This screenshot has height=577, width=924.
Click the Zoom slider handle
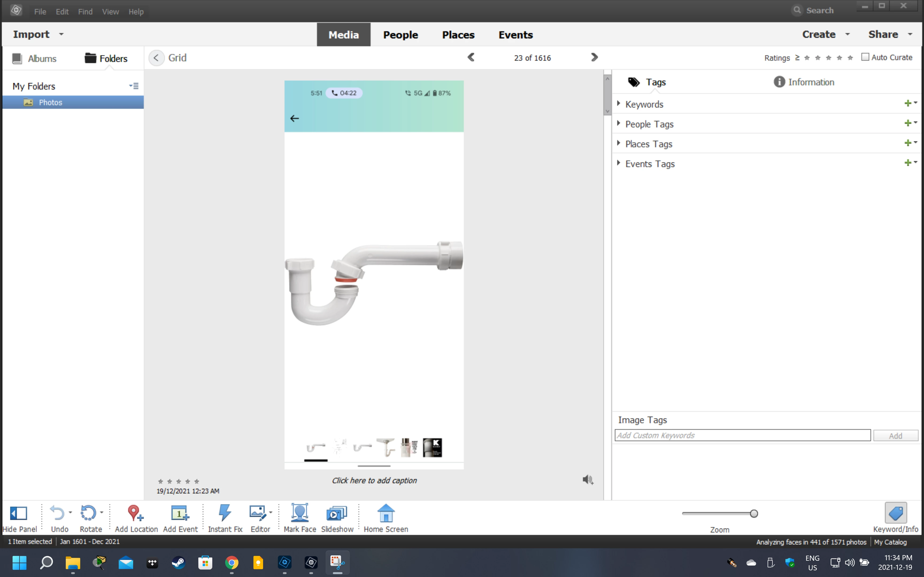click(754, 514)
